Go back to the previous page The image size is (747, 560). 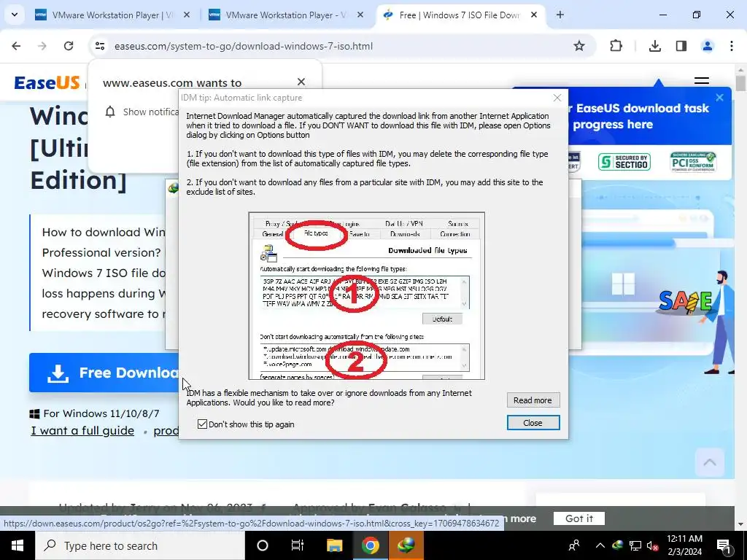[16, 46]
